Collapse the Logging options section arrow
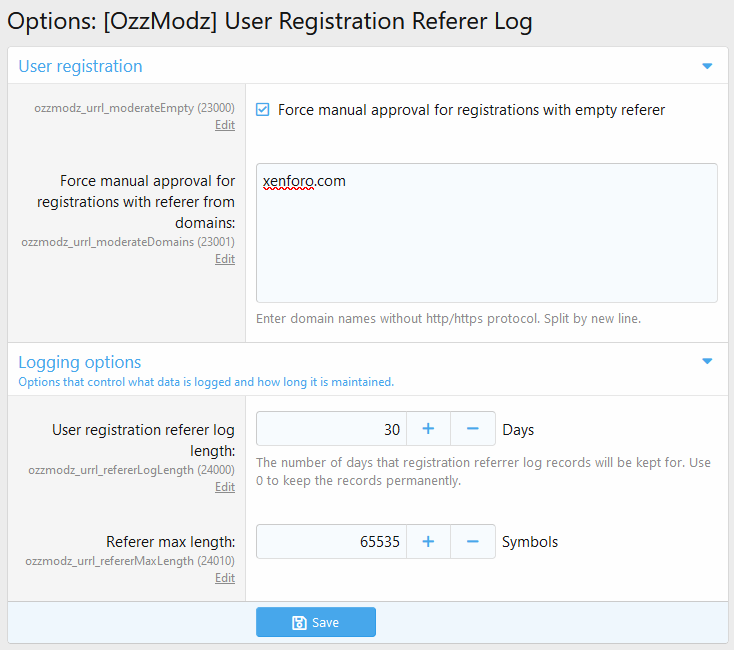734x650 pixels. click(x=707, y=361)
